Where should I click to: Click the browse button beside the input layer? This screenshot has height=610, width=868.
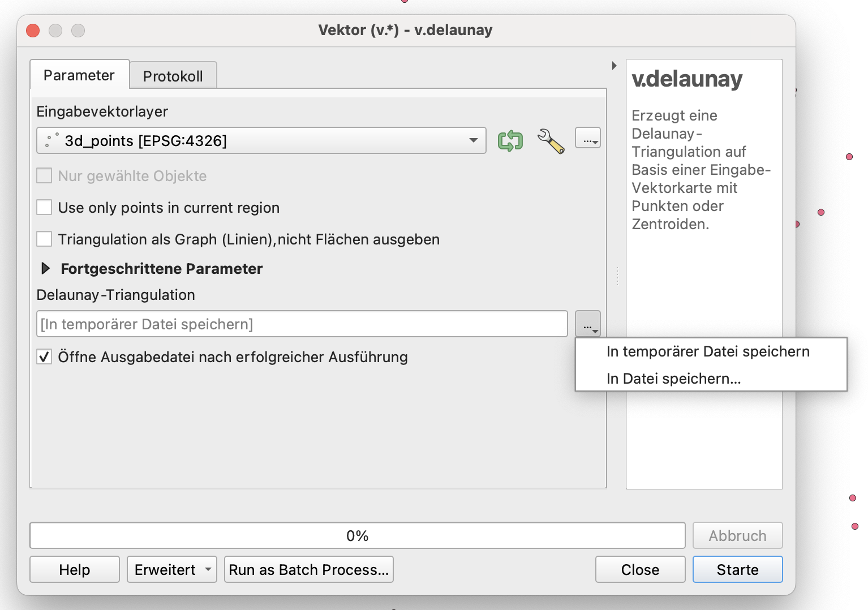click(588, 138)
